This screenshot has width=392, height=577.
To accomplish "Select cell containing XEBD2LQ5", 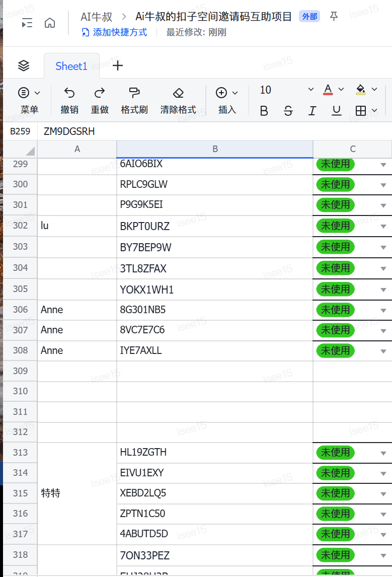I will tap(215, 493).
